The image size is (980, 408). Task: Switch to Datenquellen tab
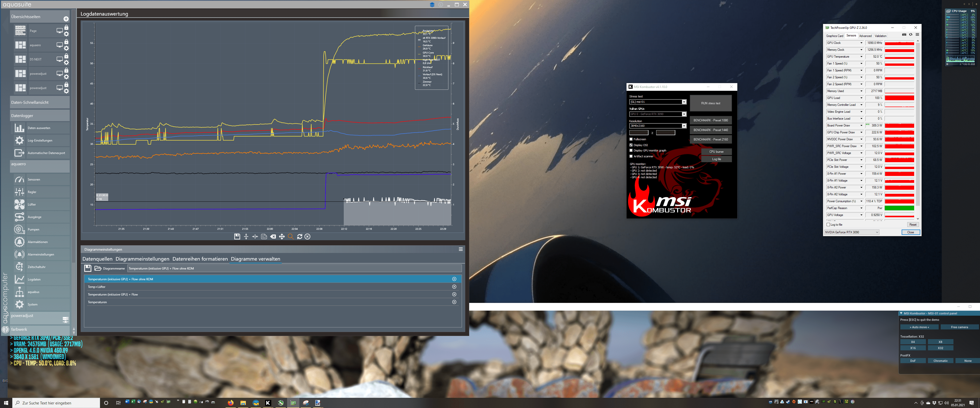[97, 259]
